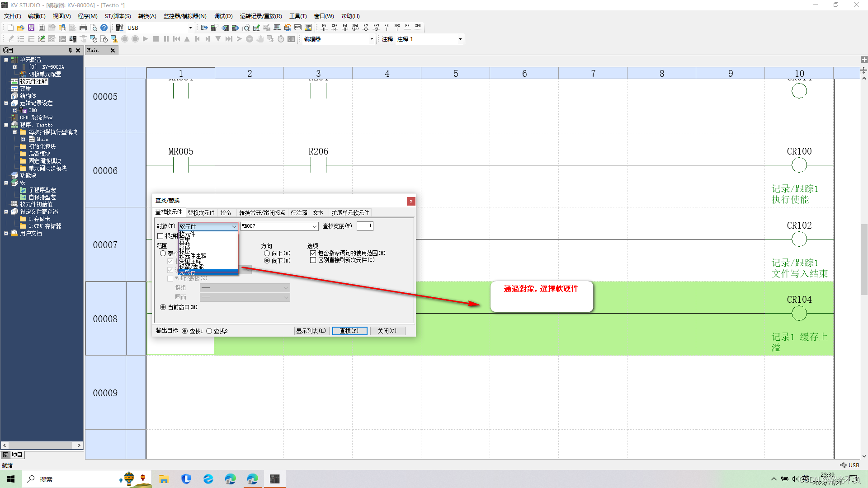Insert normally-closed contact with SF5 icon

point(335,28)
